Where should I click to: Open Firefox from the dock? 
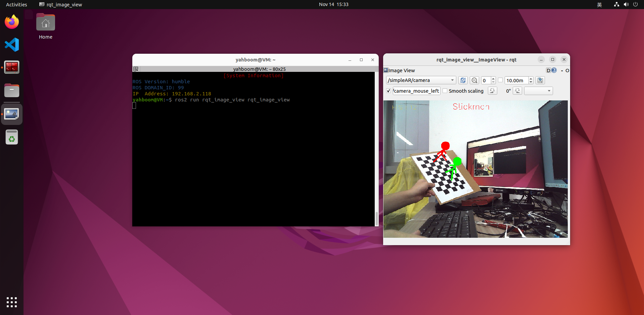(x=12, y=22)
